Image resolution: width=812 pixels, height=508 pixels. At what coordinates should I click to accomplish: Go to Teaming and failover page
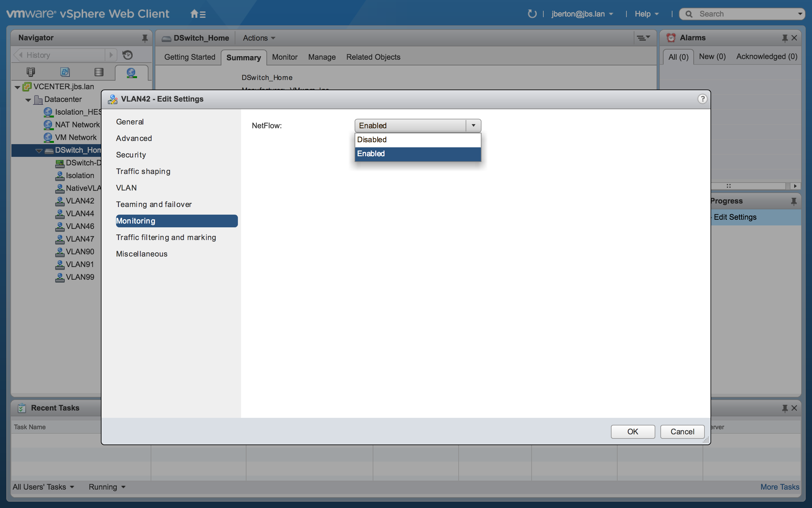[x=154, y=204]
